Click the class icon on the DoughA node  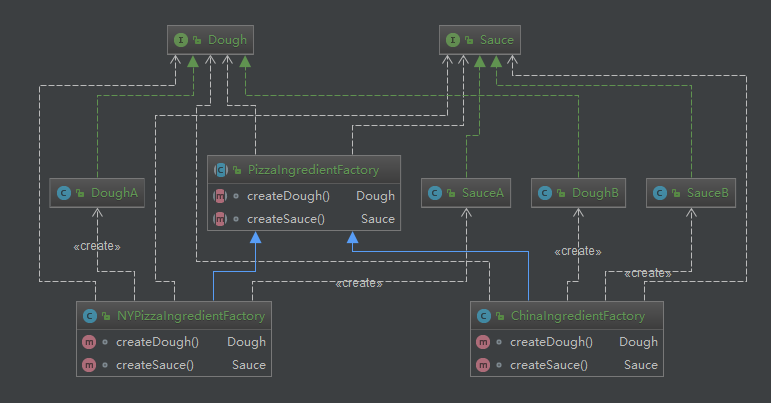[64, 193]
